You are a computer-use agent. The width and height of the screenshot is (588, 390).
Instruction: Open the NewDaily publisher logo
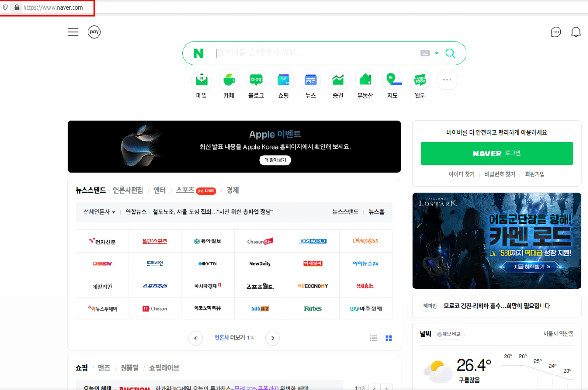click(x=260, y=263)
